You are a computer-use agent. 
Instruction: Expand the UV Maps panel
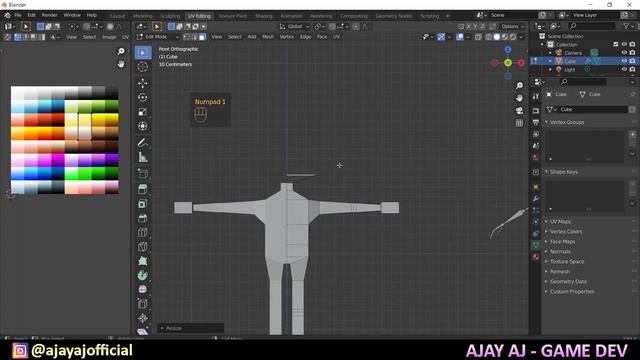tap(560, 222)
